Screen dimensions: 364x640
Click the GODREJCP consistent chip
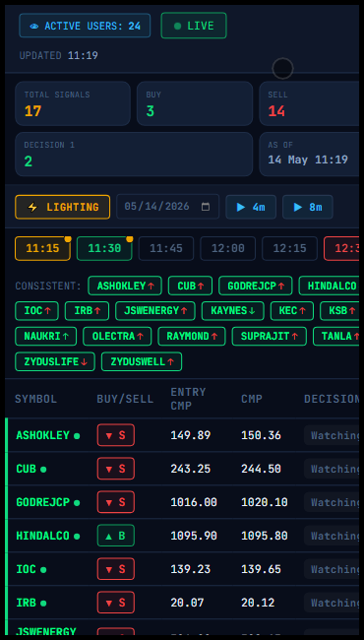click(x=256, y=286)
